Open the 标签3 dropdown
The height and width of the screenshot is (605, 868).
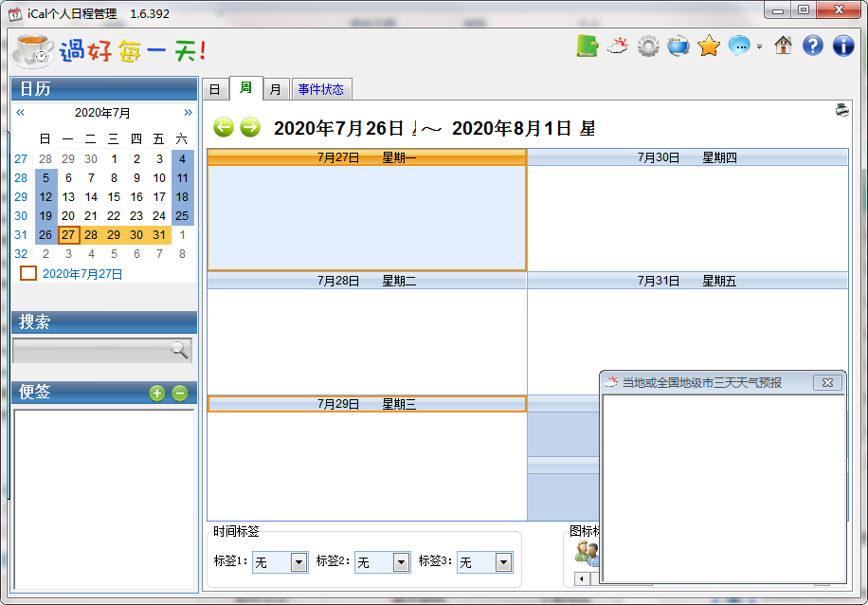(485, 563)
